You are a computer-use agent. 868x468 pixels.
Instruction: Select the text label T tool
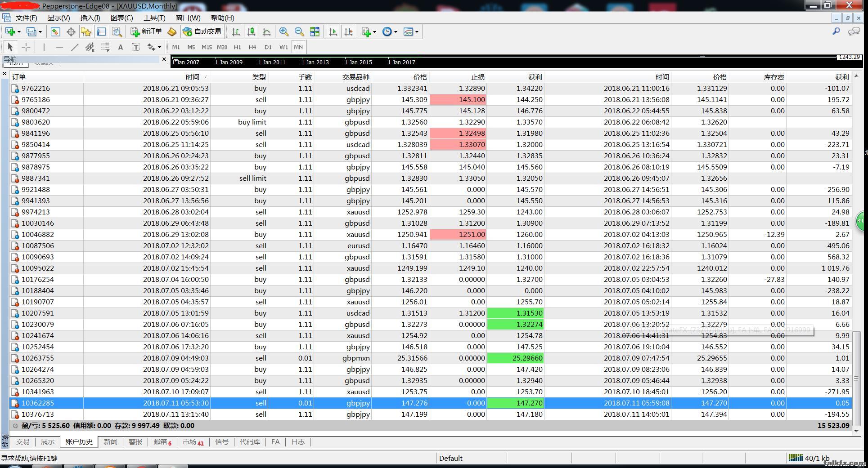point(136,47)
